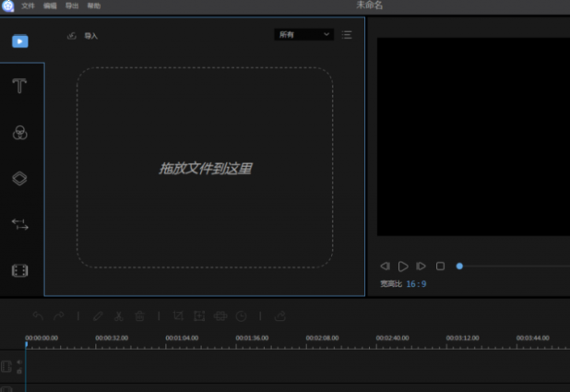Click the 00:00:32.00 timeline mark
Image resolution: width=570 pixels, height=392 pixels.
pos(112,338)
